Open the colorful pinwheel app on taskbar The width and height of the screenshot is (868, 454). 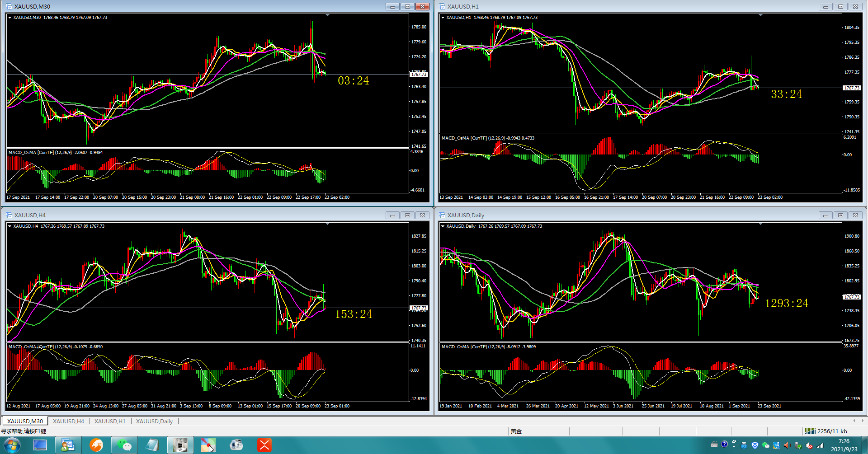[208, 445]
